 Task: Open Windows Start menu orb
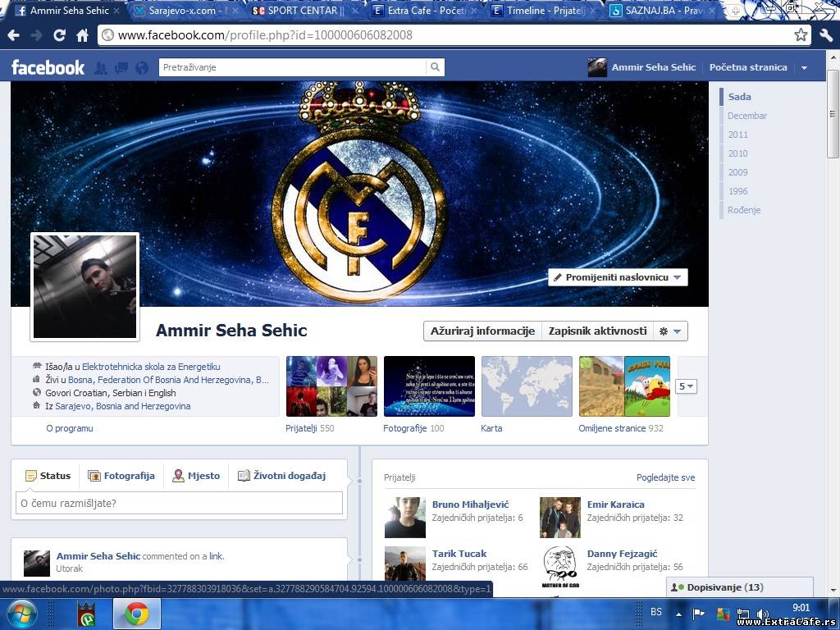(x=21, y=613)
